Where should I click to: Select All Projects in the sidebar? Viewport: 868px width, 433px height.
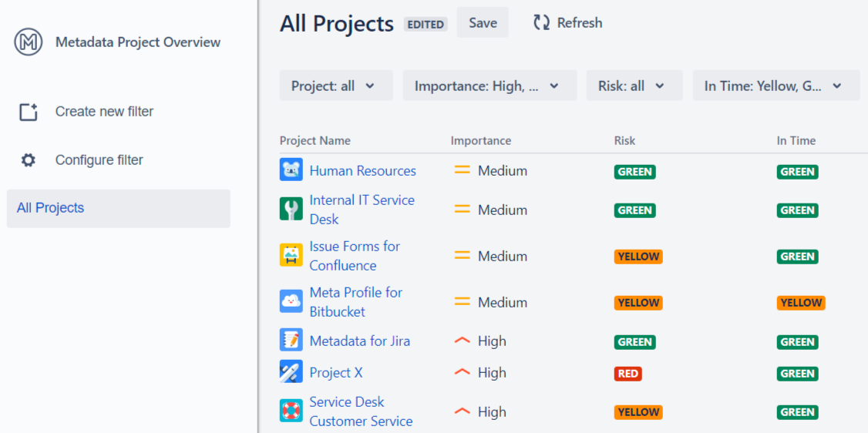click(119, 209)
